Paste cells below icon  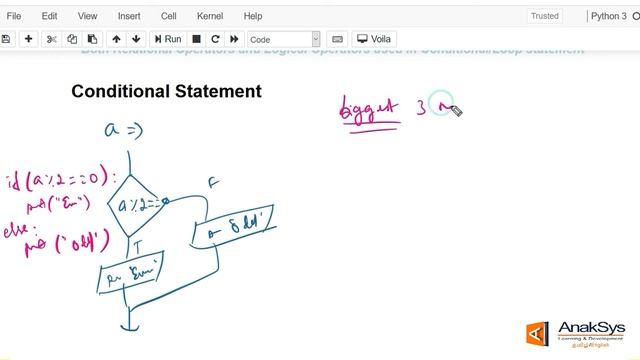(92, 39)
